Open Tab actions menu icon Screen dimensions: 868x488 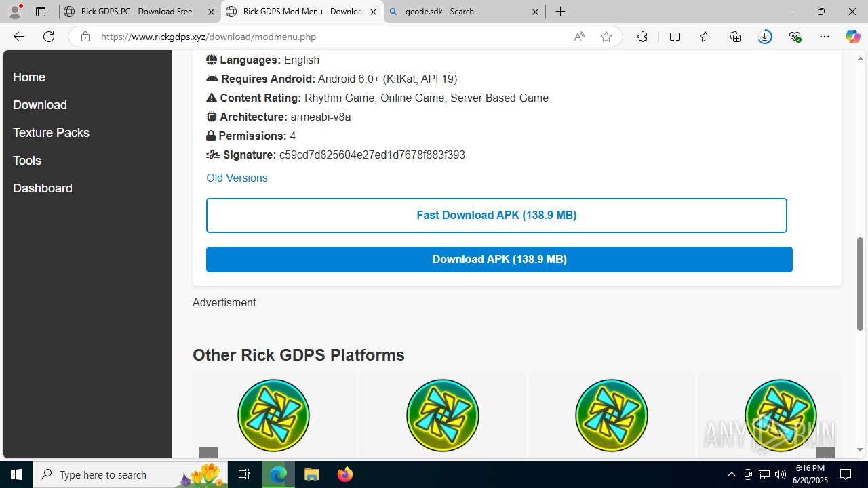pos(41,12)
